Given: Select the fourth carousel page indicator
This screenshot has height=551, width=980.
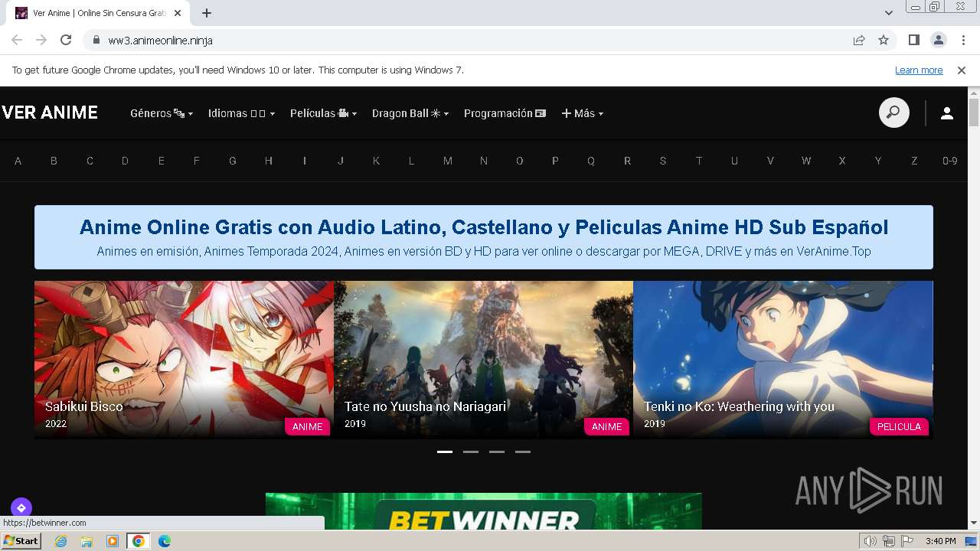Looking at the screenshot, I should pyautogui.click(x=523, y=452).
